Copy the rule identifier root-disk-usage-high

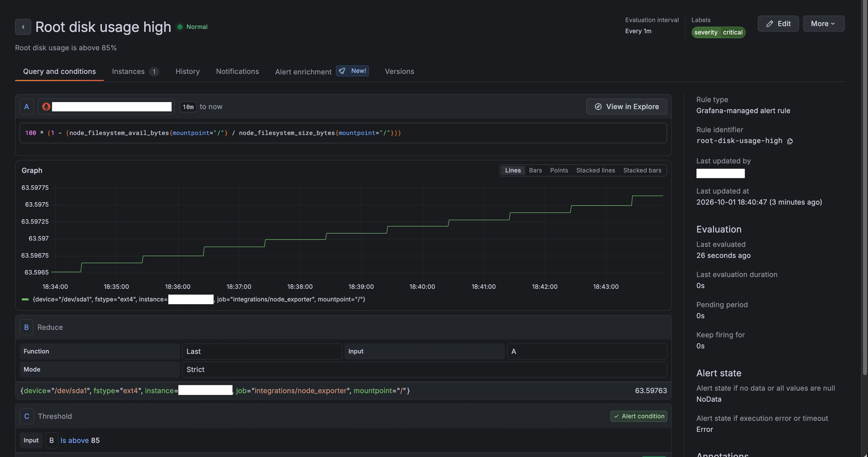pos(790,141)
